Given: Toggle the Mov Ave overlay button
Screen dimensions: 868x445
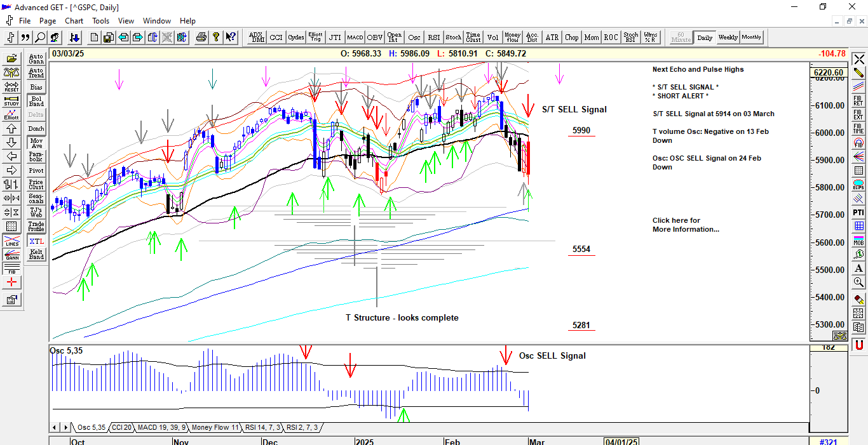Looking at the screenshot, I should 36,143.
